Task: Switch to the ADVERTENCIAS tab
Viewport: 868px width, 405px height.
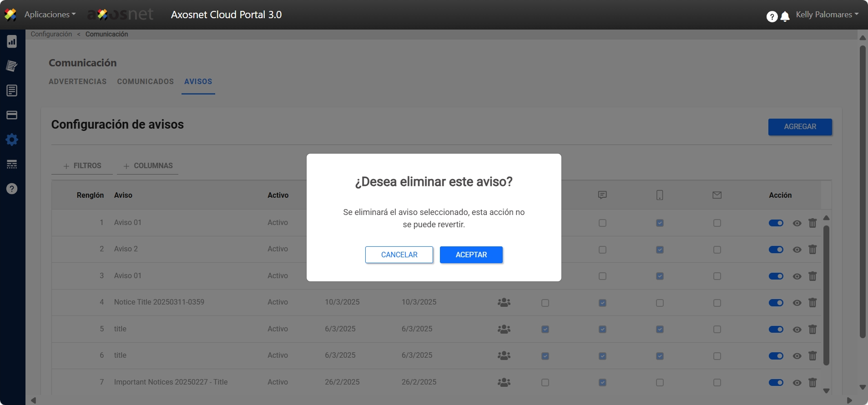Action: (x=77, y=82)
